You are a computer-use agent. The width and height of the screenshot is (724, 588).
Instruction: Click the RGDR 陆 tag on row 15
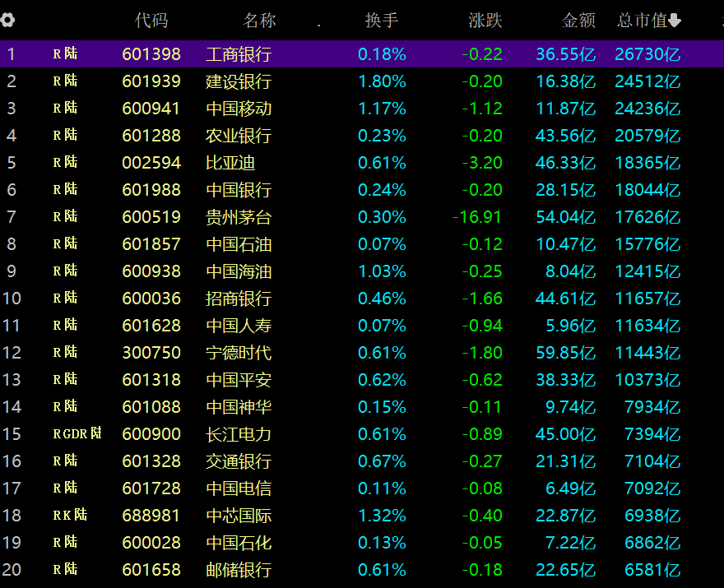tap(77, 433)
